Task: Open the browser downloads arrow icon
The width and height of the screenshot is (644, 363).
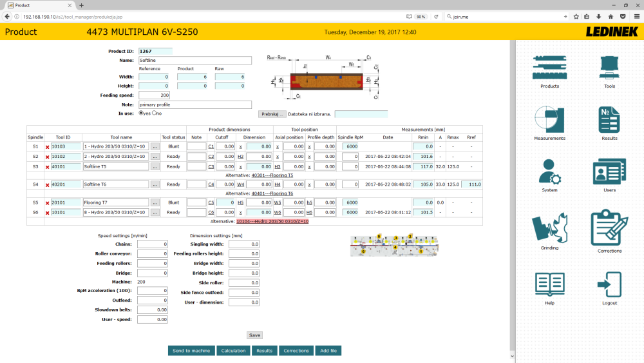Action: click(x=598, y=17)
